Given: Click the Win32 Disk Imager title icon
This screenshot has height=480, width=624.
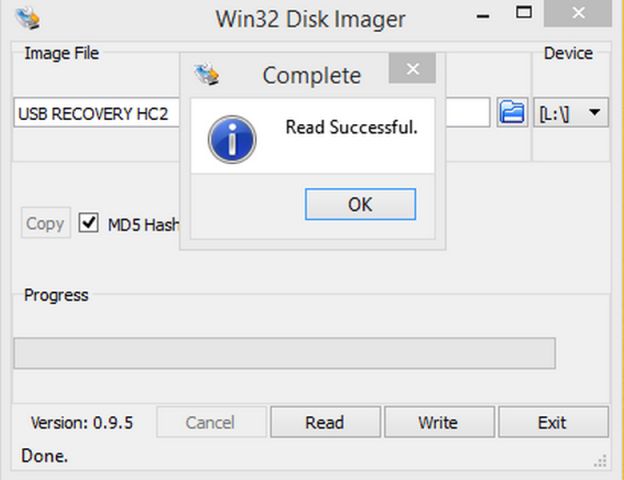Looking at the screenshot, I should click(x=27, y=19).
